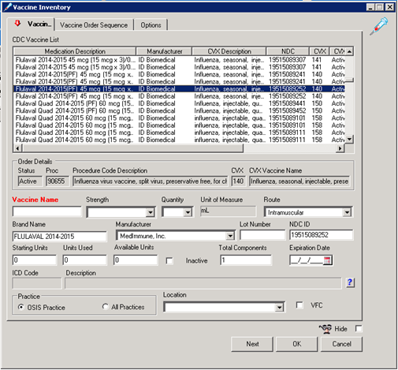Click the CVX Vaccine Name field
This screenshot has height=370, width=398.
(x=299, y=181)
